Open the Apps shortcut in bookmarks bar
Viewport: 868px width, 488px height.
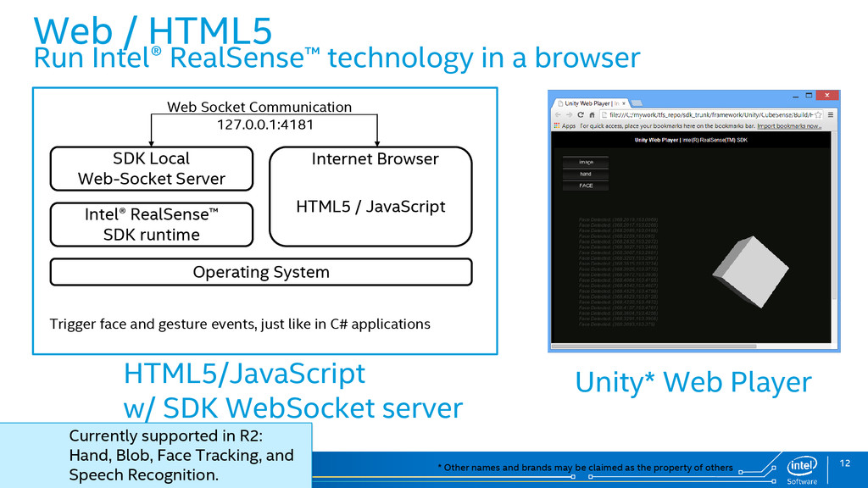point(565,126)
